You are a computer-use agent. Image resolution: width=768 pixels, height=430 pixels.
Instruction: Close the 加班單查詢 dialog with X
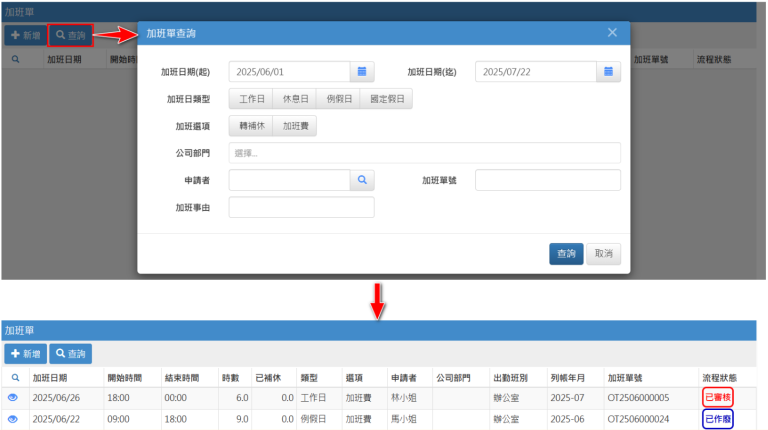(x=612, y=33)
